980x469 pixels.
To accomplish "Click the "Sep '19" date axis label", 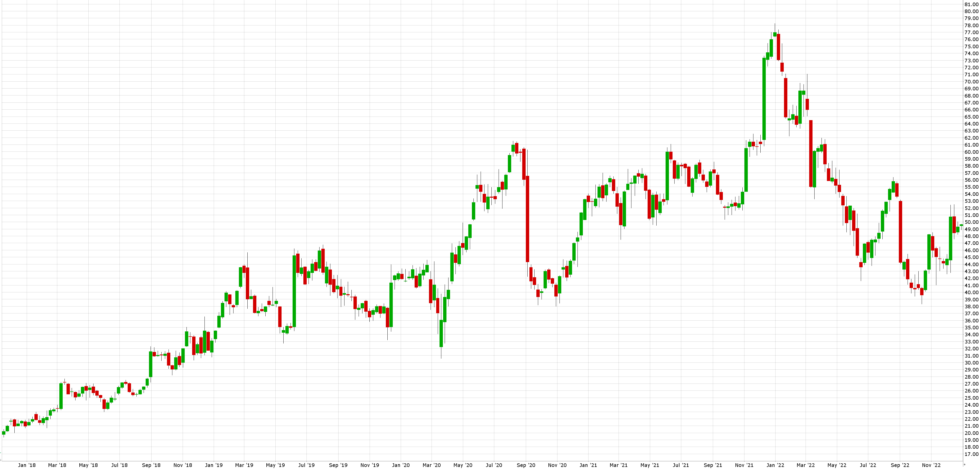I will coord(338,465).
